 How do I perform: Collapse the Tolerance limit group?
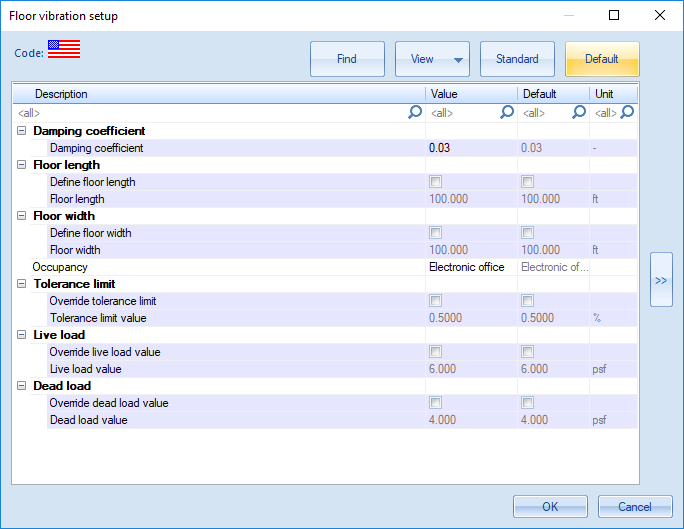click(x=22, y=284)
